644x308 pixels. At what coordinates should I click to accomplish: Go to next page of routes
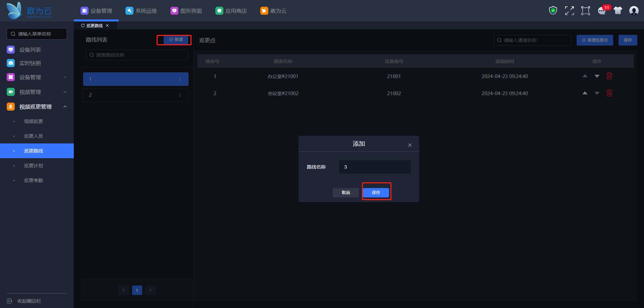click(x=150, y=290)
